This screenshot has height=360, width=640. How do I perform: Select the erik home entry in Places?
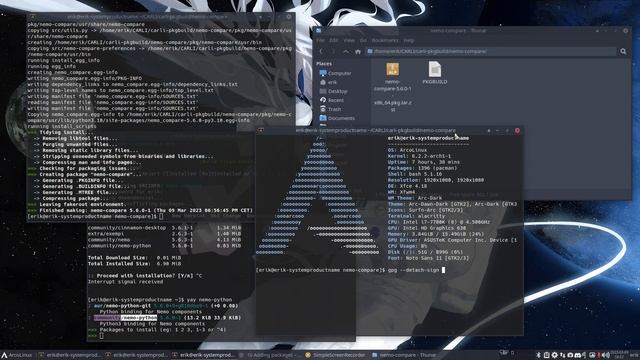click(x=329, y=82)
